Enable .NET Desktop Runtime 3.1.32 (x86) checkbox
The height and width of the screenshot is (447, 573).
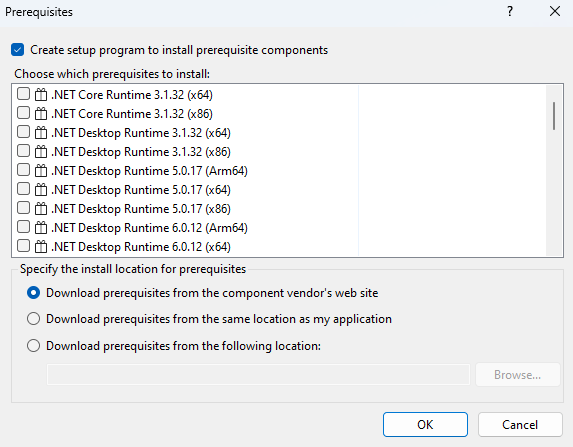pyautogui.click(x=23, y=151)
